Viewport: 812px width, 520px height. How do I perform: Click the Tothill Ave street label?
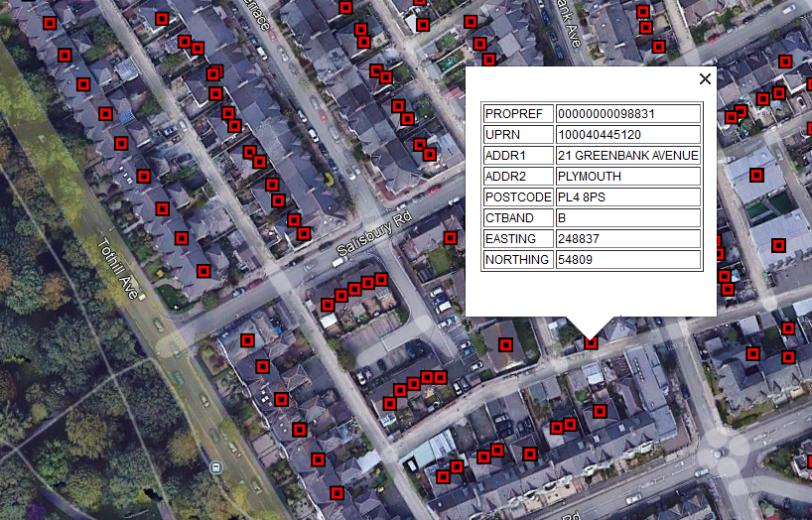point(119,268)
